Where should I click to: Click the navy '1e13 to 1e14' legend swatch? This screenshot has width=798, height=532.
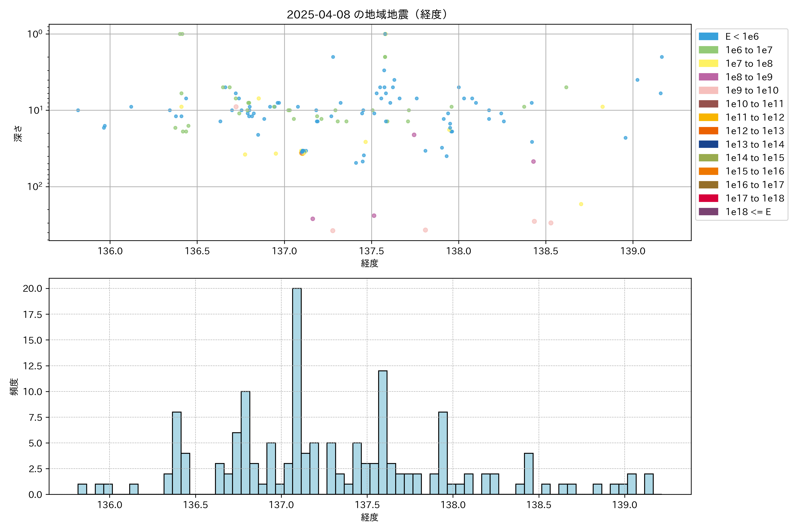pos(708,144)
